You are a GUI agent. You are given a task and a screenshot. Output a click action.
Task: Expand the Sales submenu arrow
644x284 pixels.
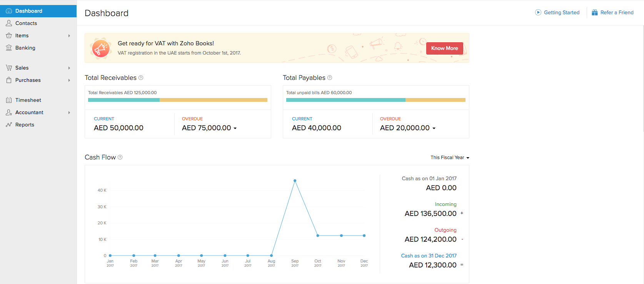coord(69,68)
